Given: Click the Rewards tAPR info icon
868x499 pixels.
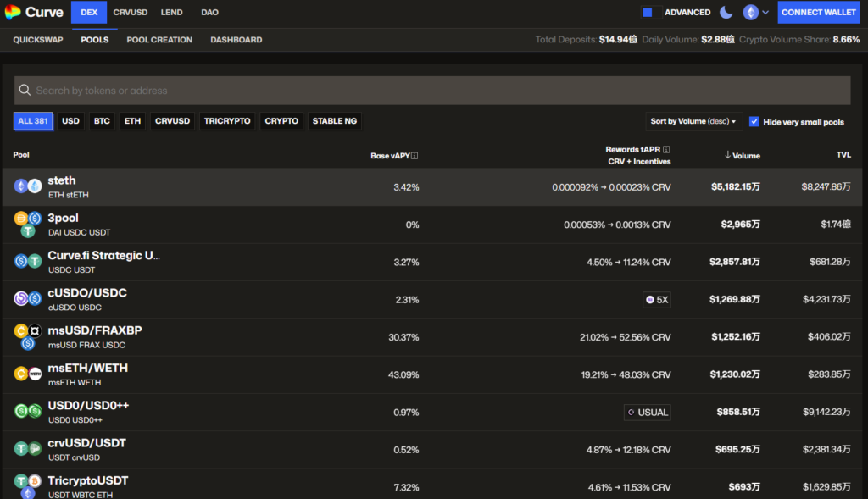Looking at the screenshot, I should [x=666, y=149].
